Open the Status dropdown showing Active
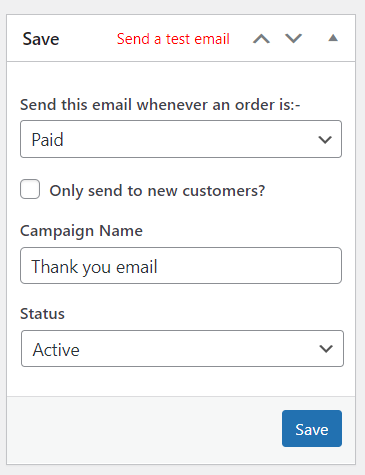The width and height of the screenshot is (365, 475). (182, 349)
